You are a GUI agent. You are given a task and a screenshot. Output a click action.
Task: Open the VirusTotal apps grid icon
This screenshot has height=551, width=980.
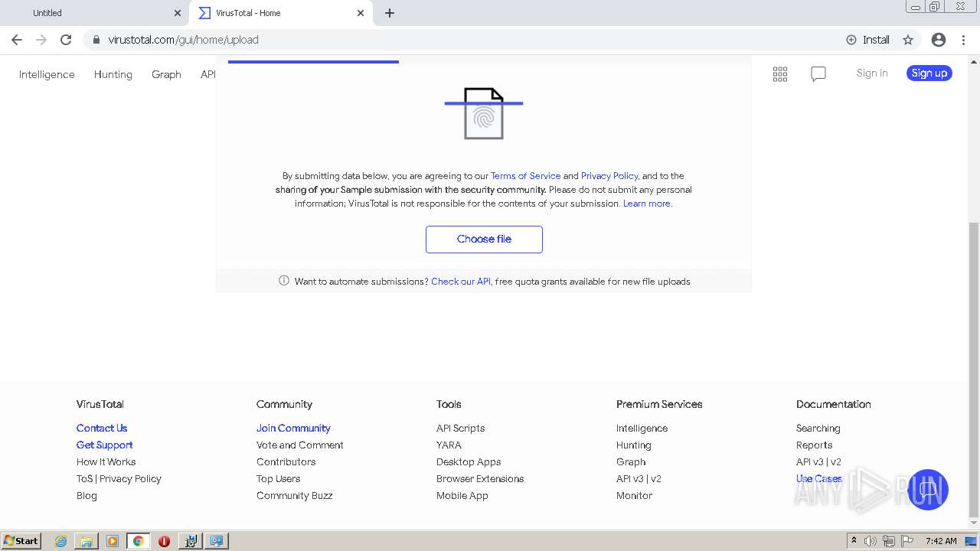780,73
